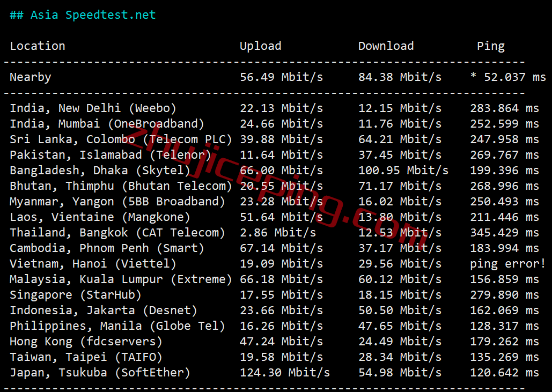The width and height of the screenshot is (552, 392).
Task: Click the Sri Lanka, Colombo location text
Action: [72, 139]
